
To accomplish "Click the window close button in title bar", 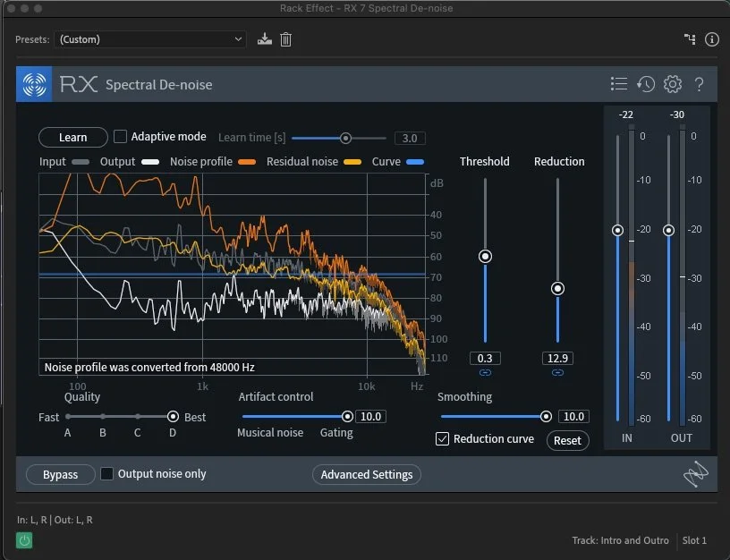I will click(12, 8).
